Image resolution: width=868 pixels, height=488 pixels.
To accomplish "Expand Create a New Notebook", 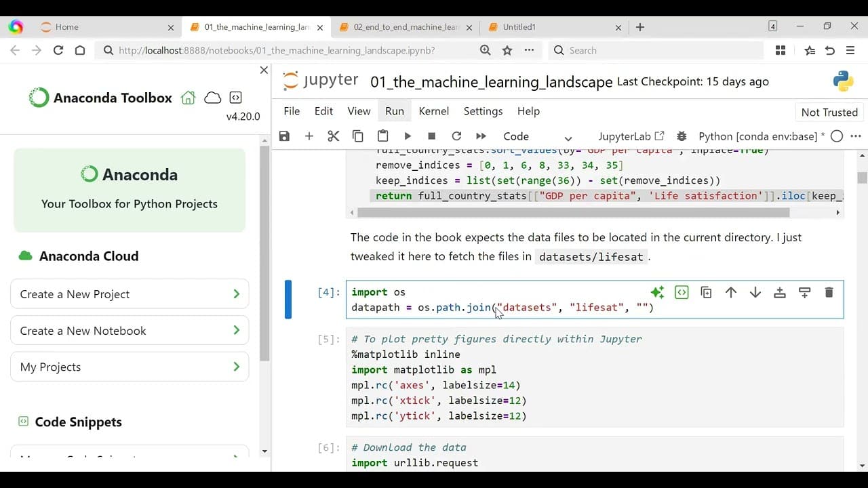I will [130, 331].
